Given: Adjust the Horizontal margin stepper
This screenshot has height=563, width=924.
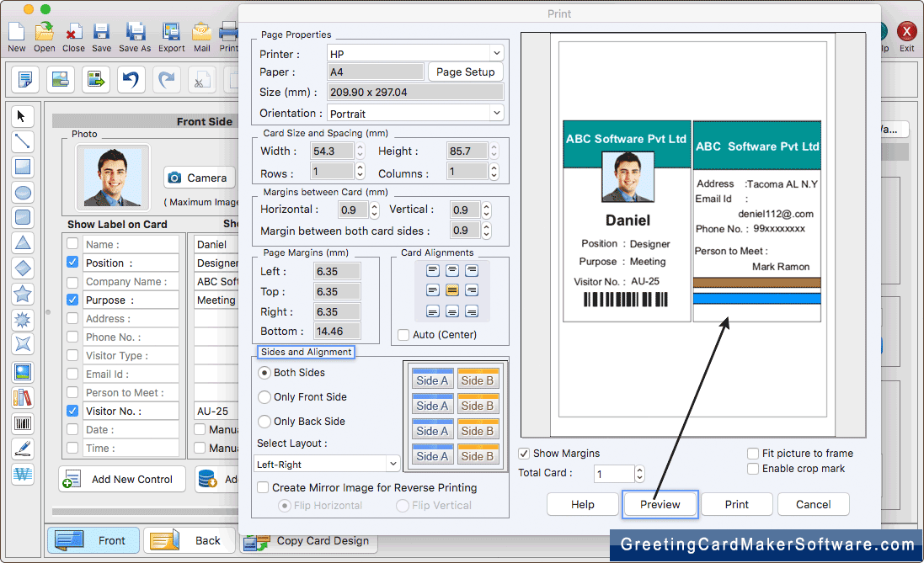Looking at the screenshot, I should pyautogui.click(x=374, y=210).
